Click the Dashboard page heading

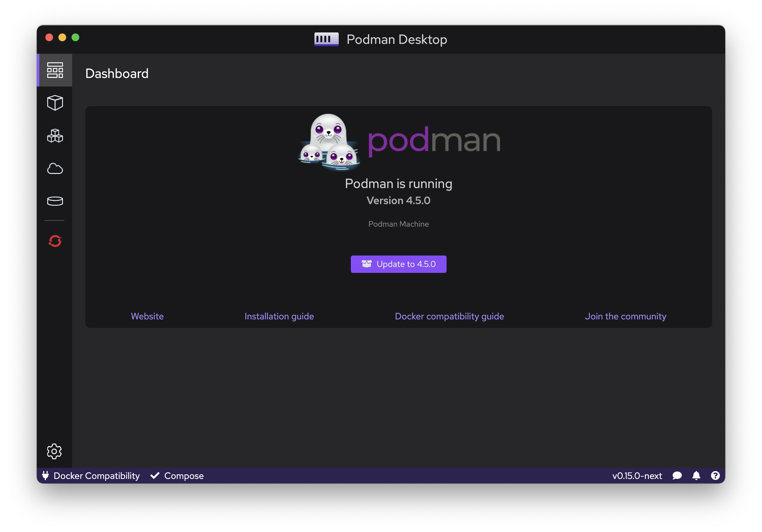click(x=117, y=73)
